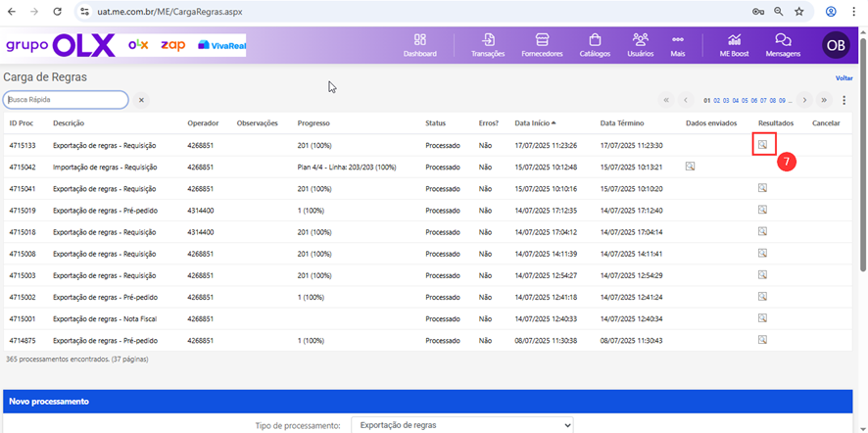The image size is (868, 433).
Task: View results for process 4715003
Action: click(762, 274)
